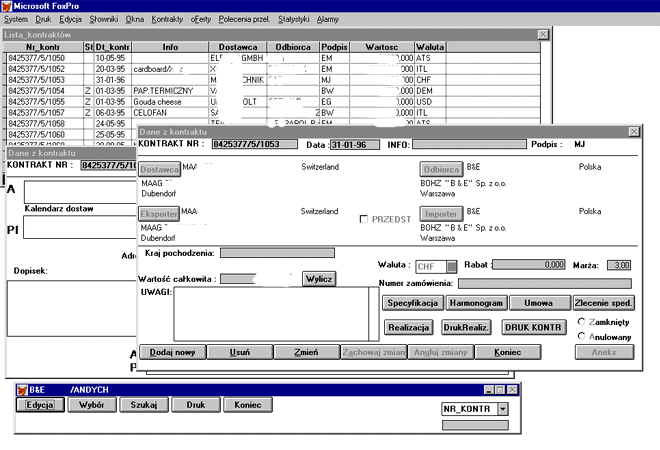Click the Szukaj button
Viewport: 660px width, 450px height.
pyautogui.click(x=144, y=405)
